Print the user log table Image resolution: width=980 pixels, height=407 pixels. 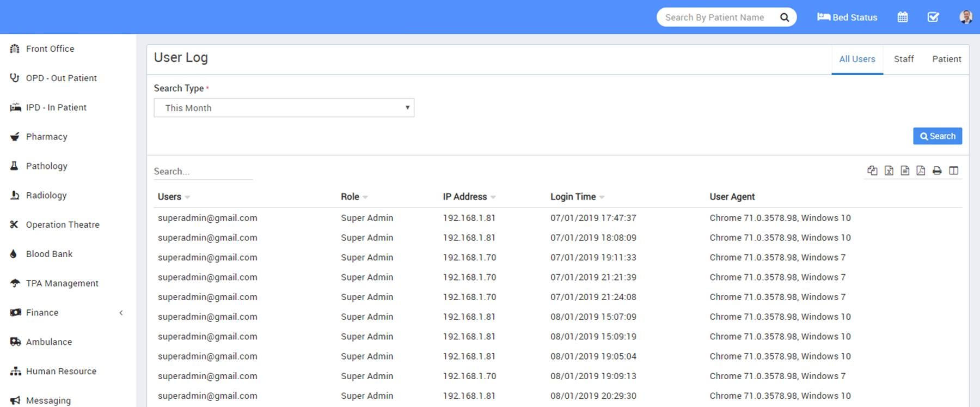point(937,171)
